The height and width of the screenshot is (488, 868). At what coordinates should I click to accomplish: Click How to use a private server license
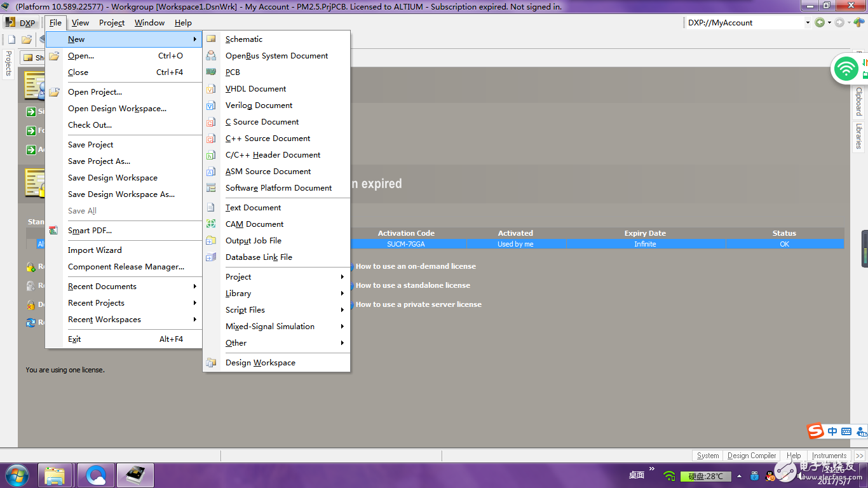click(419, 304)
